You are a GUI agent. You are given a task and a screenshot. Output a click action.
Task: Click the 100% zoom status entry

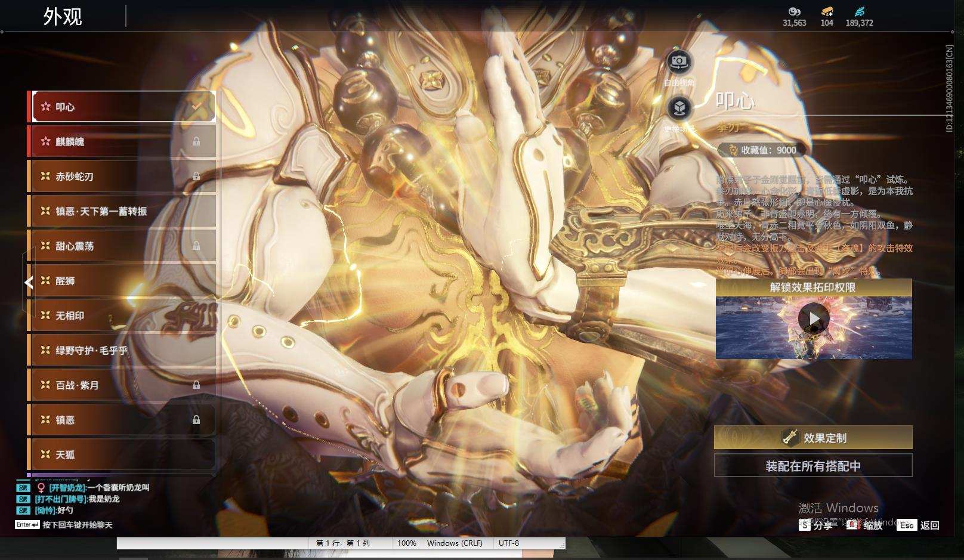[x=407, y=543]
